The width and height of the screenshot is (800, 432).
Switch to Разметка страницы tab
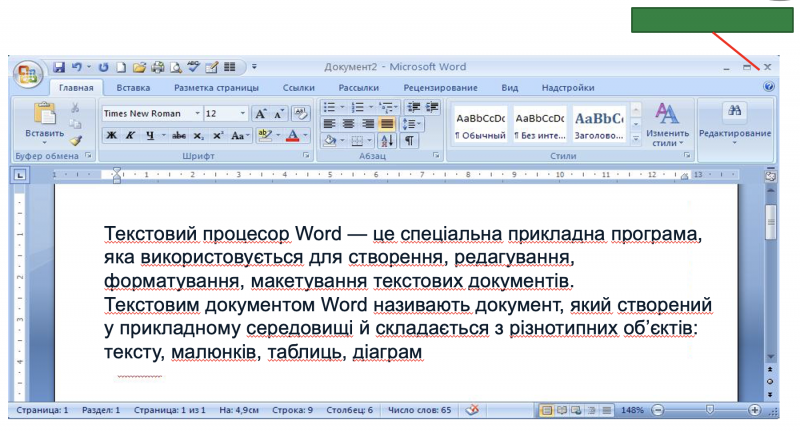tap(216, 88)
